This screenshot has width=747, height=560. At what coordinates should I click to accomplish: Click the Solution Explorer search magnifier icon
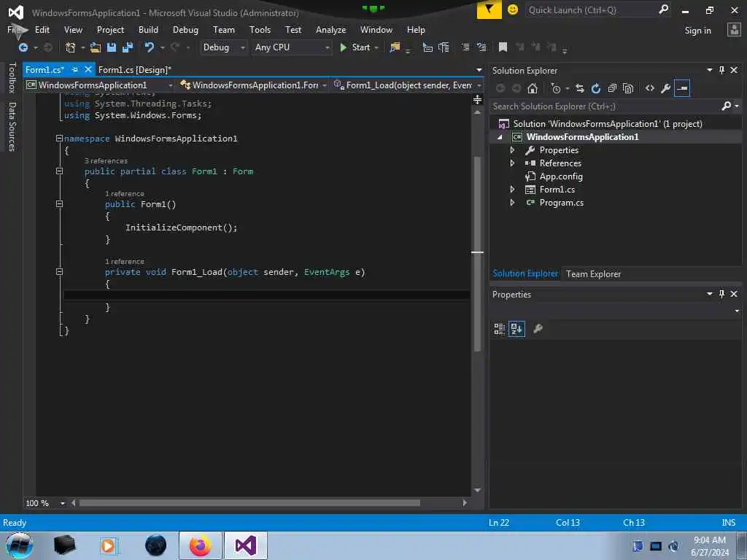click(726, 106)
